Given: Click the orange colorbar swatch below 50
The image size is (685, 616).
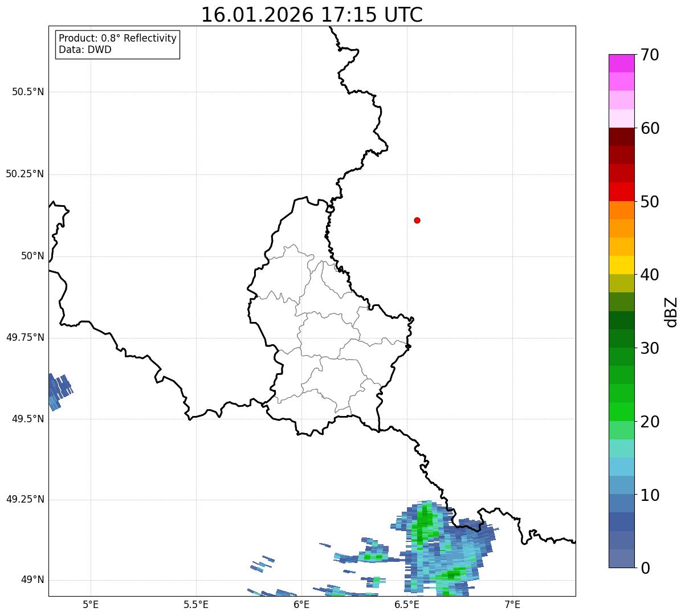Looking at the screenshot, I should (x=621, y=210).
